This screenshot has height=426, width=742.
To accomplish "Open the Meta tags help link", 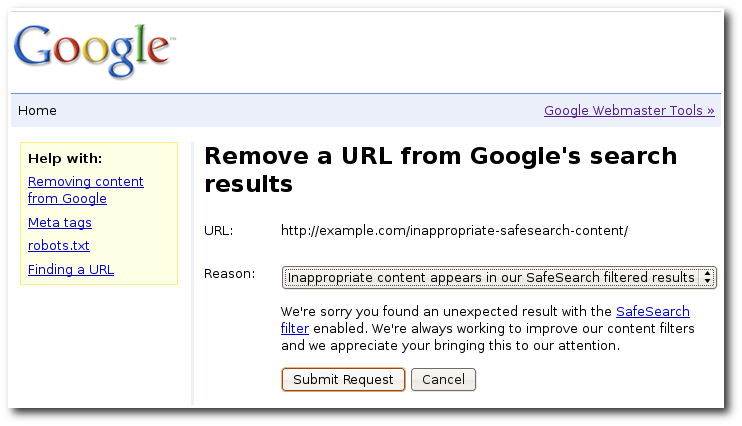I will point(60,222).
